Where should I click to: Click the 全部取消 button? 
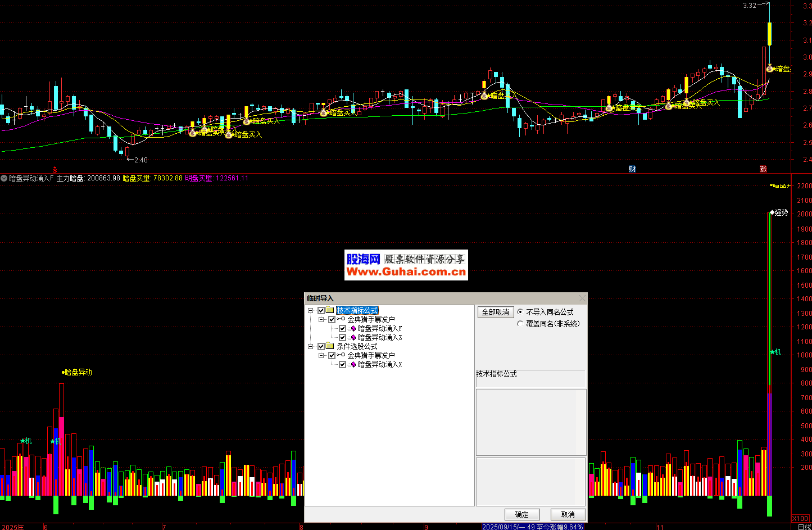pyautogui.click(x=495, y=312)
